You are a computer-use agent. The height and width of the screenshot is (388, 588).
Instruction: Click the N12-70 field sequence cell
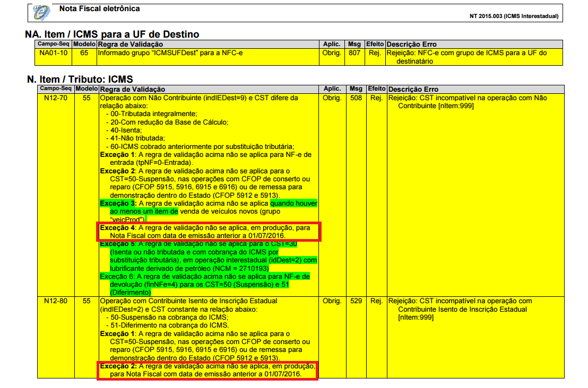click(56, 98)
